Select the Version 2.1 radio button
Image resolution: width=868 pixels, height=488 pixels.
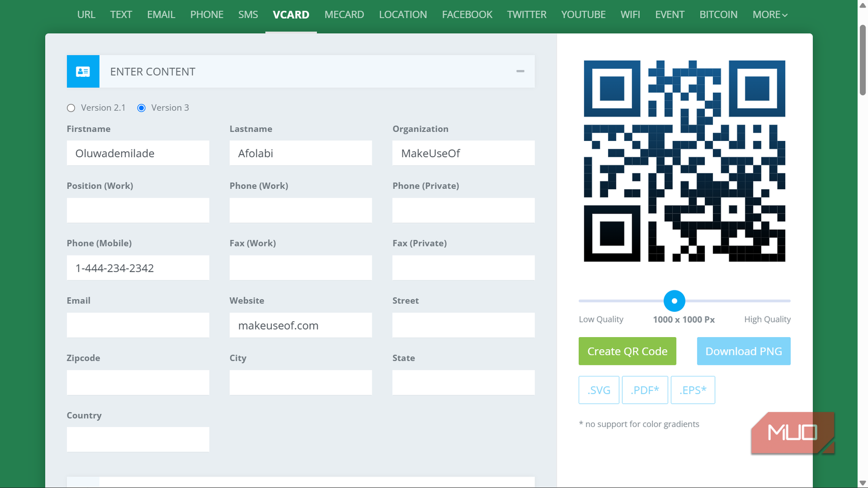(x=71, y=108)
